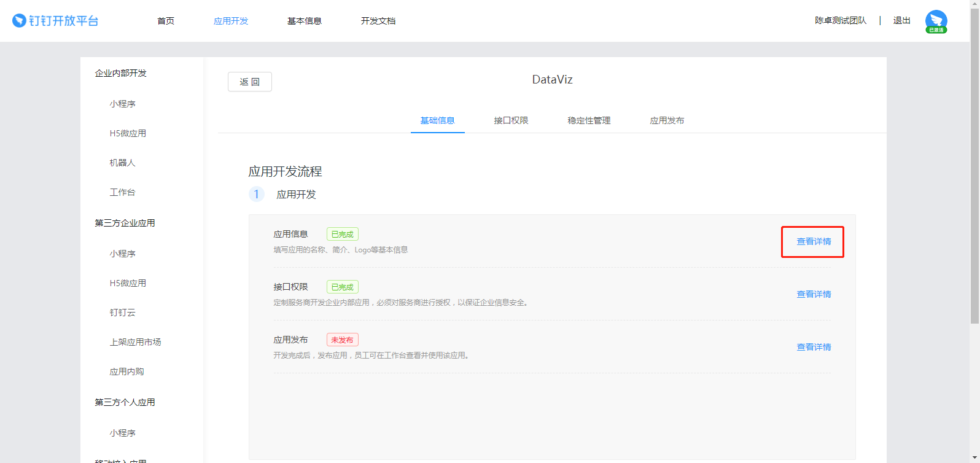Click the DataViz app title
The height and width of the screenshot is (463, 980).
tap(552, 79)
